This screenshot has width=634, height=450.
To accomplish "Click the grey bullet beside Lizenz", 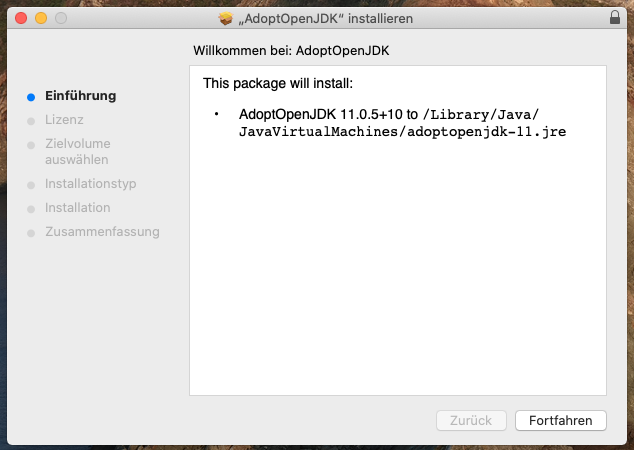I will point(32,120).
